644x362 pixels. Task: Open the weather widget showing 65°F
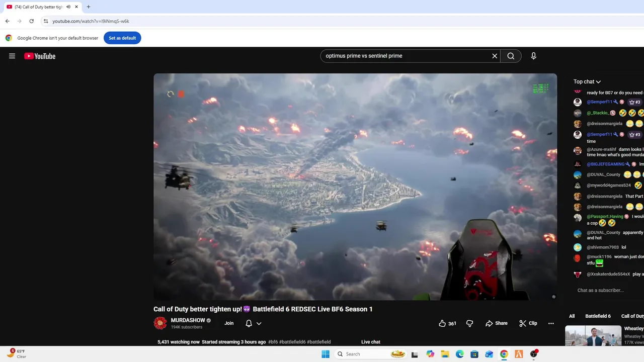pyautogui.click(x=16, y=353)
